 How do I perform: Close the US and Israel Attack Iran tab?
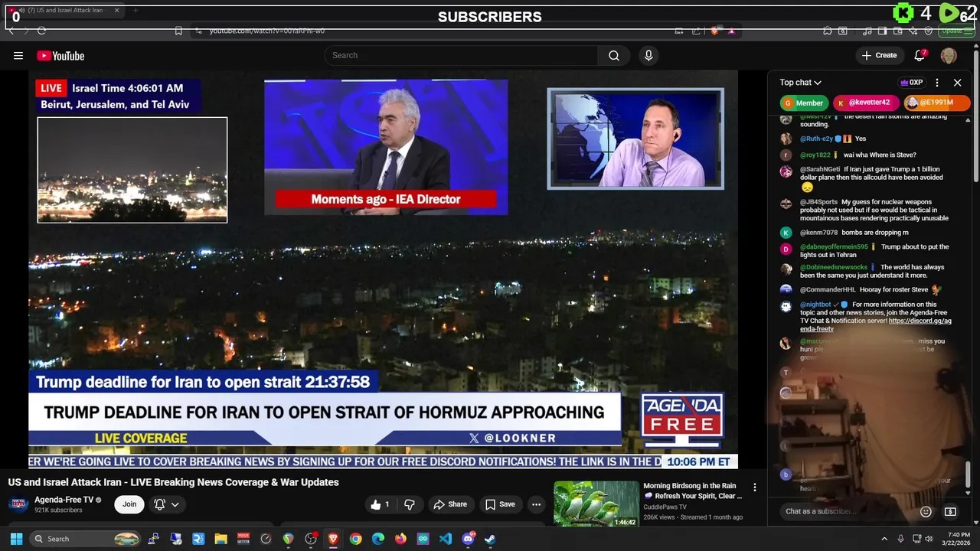click(116, 10)
